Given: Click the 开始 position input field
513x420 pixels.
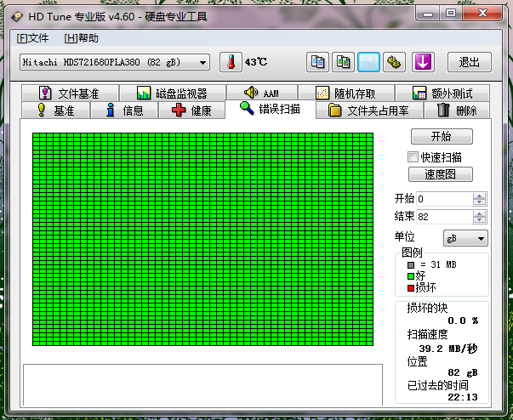Looking at the screenshot, I should coord(445,199).
